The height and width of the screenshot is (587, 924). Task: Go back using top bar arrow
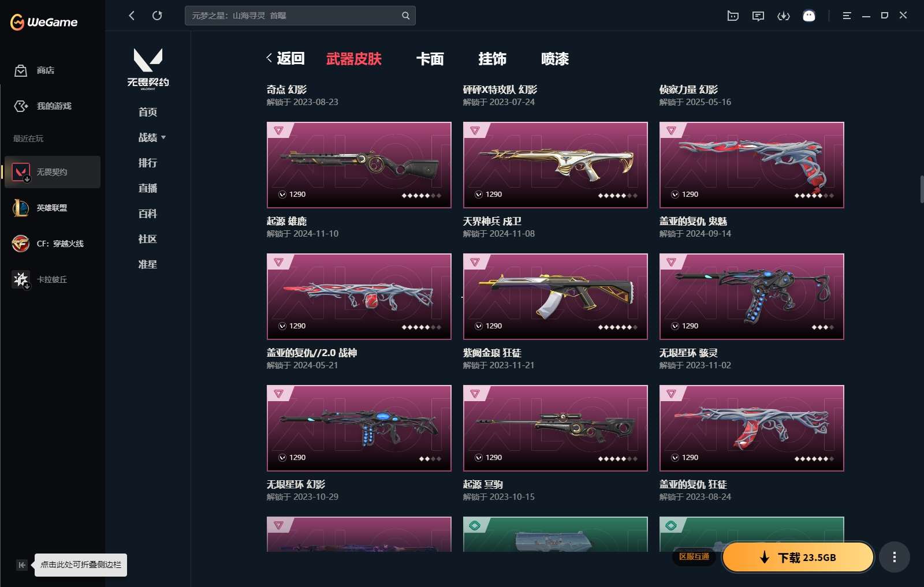132,16
